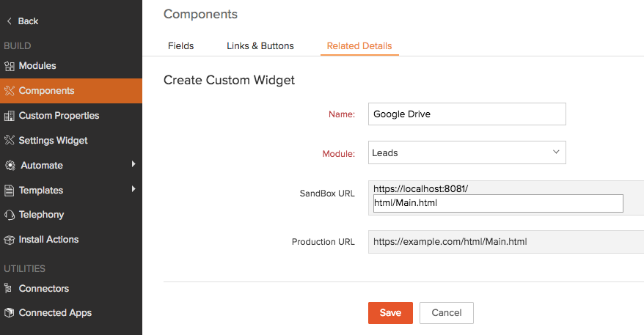Screen dimensions: 644x335
Task: Click the Modules icon in sidebar
Action: tap(10, 66)
